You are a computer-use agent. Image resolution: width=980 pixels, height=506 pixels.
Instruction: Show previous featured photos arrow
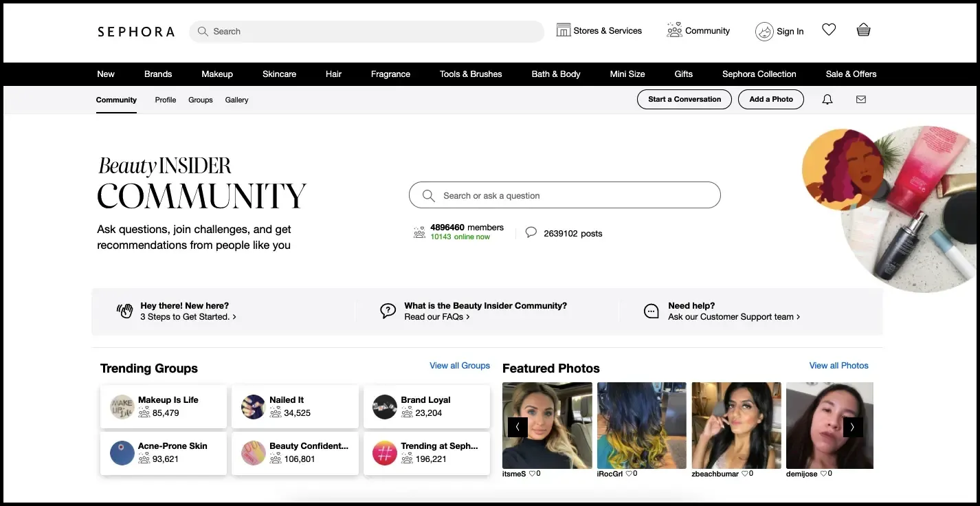[517, 427]
